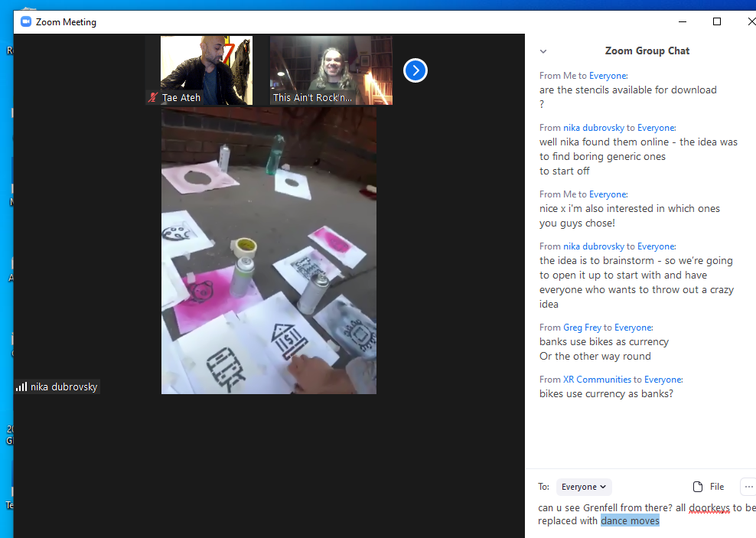
Task: Click the signal strength icon beside nika dubrovsky
Action: click(21, 387)
